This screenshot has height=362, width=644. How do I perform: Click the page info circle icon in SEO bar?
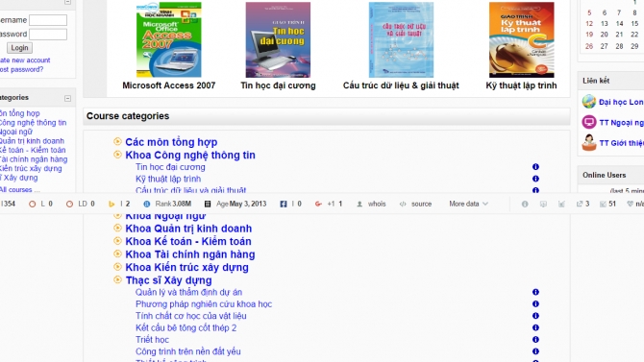pyautogui.click(x=525, y=204)
